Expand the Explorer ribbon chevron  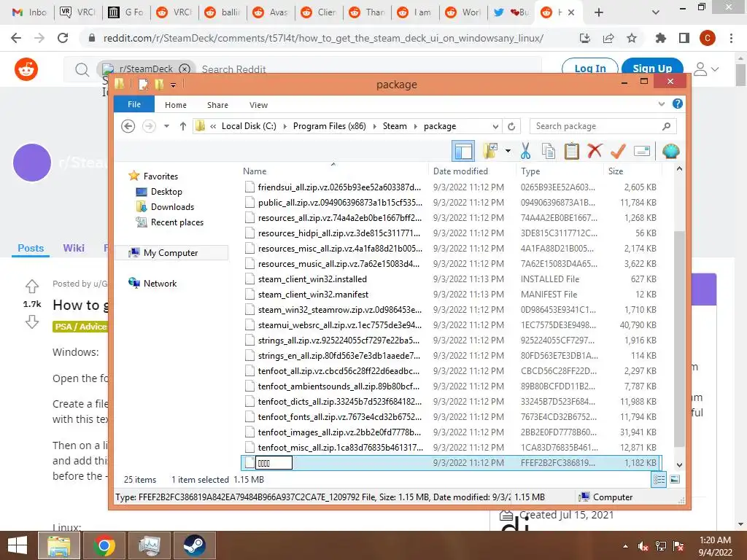[661, 104]
